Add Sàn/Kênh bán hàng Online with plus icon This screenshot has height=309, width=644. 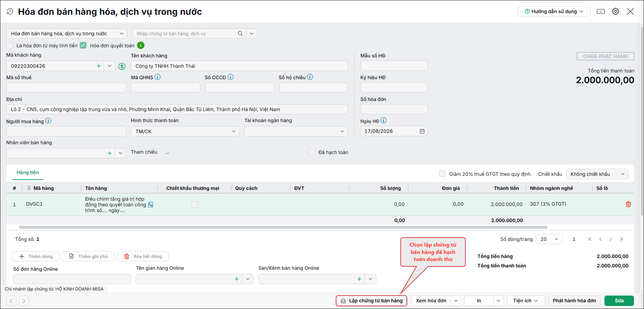click(x=359, y=279)
